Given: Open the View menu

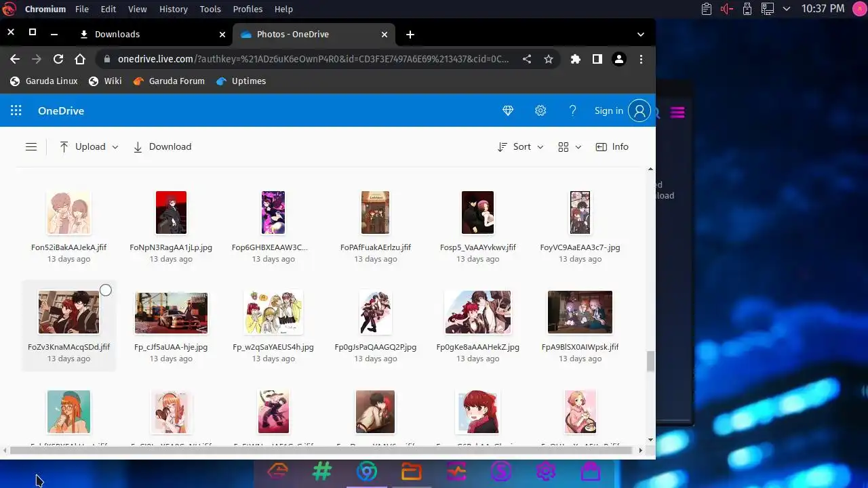Looking at the screenshot, I should point(138,9).
